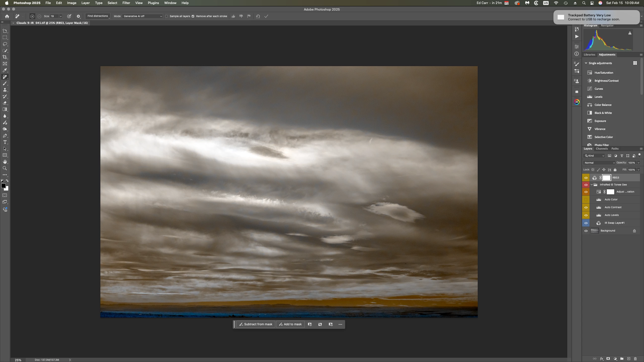Choose the Gradient tool
Image resolution: width=644 pixels, height=362 pixels.
coord(5,109)
